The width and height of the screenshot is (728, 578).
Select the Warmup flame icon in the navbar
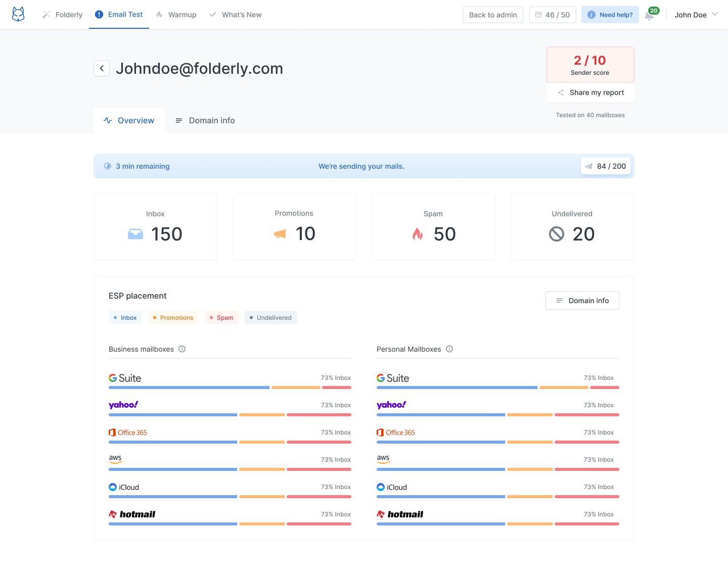(159, 14)
